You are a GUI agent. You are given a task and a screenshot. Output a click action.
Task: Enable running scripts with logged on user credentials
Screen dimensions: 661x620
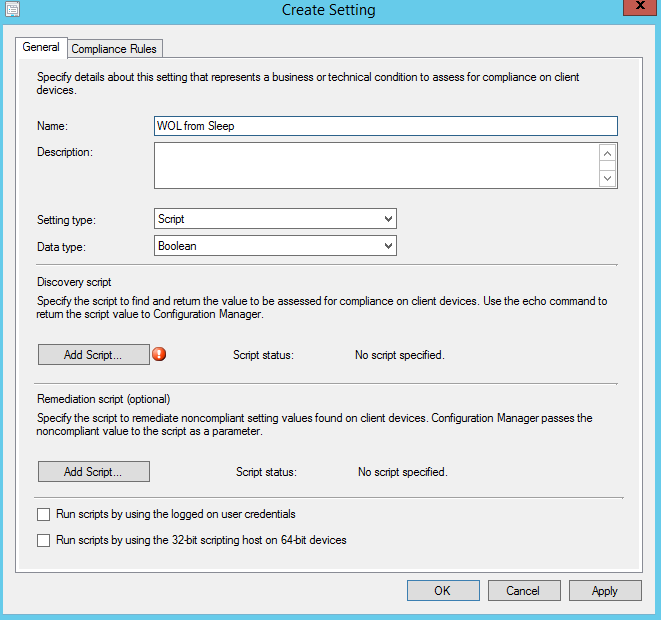click(x=43, y=515)
